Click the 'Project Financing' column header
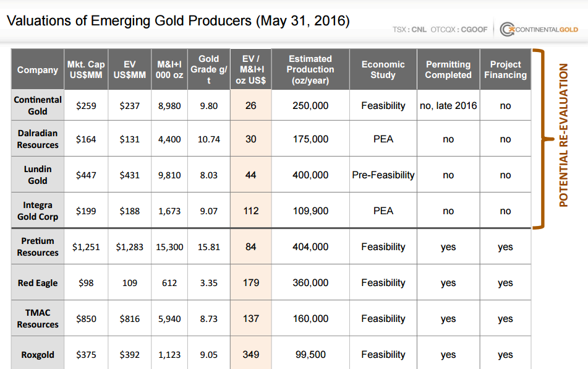Image resolution: width=588 pixels, height=369 pixels. (x=505, y=70)
